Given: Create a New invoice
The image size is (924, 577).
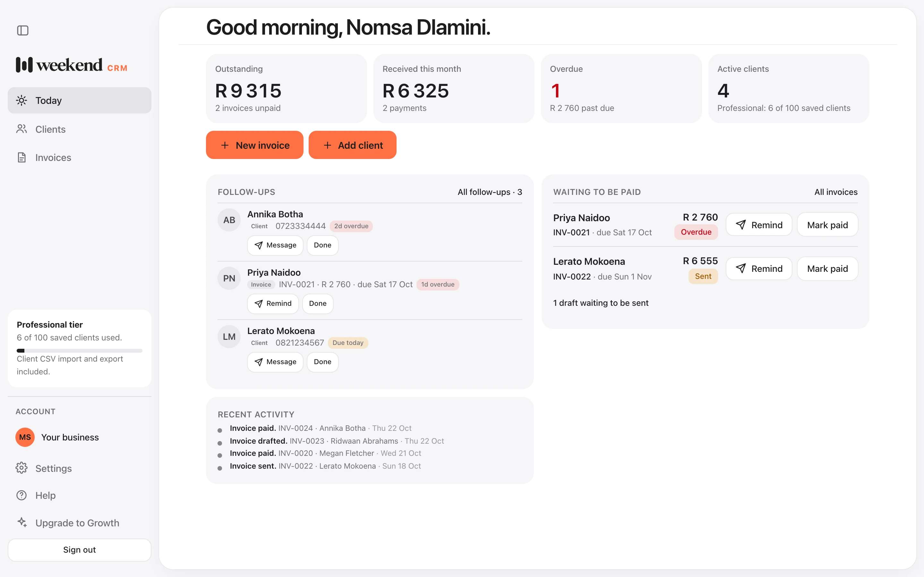Looking at the screenshot, I should [255, 145].
